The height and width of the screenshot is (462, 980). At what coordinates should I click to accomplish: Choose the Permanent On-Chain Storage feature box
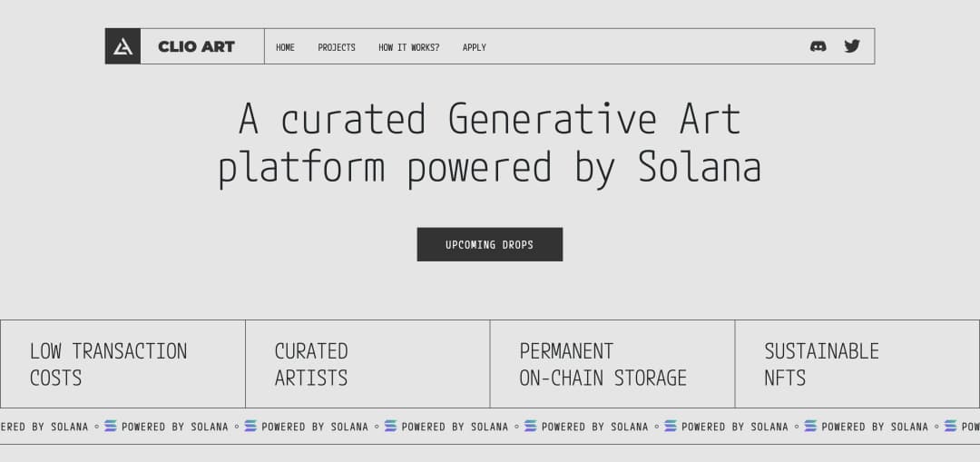pos(612,364)
